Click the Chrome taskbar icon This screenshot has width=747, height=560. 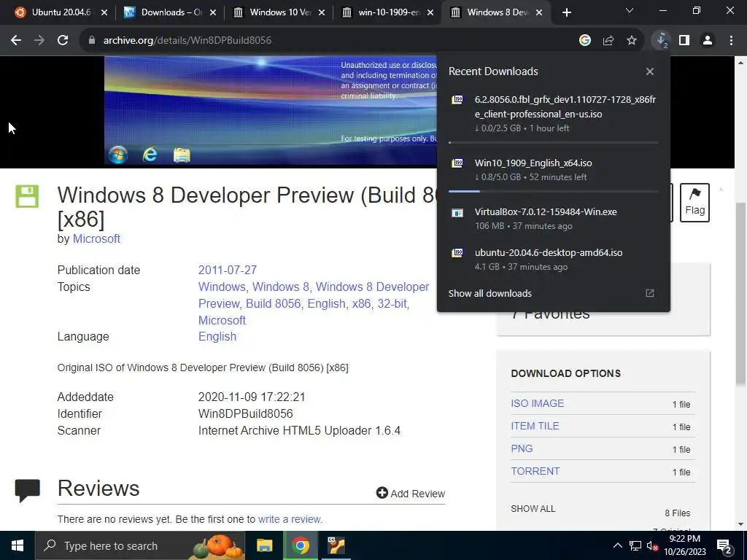pyautogui.click(x=300, y=545)
